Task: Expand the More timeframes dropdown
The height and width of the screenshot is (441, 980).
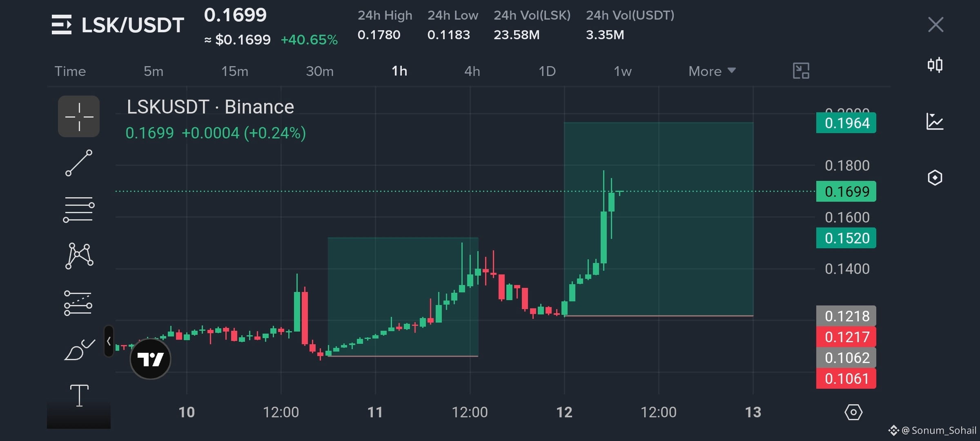Action: [712, 71]
